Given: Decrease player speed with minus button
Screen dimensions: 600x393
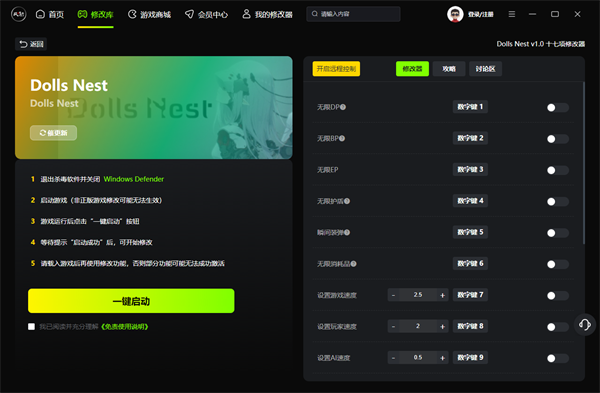Looking at the screenshot, I should (x=393, y=326).
